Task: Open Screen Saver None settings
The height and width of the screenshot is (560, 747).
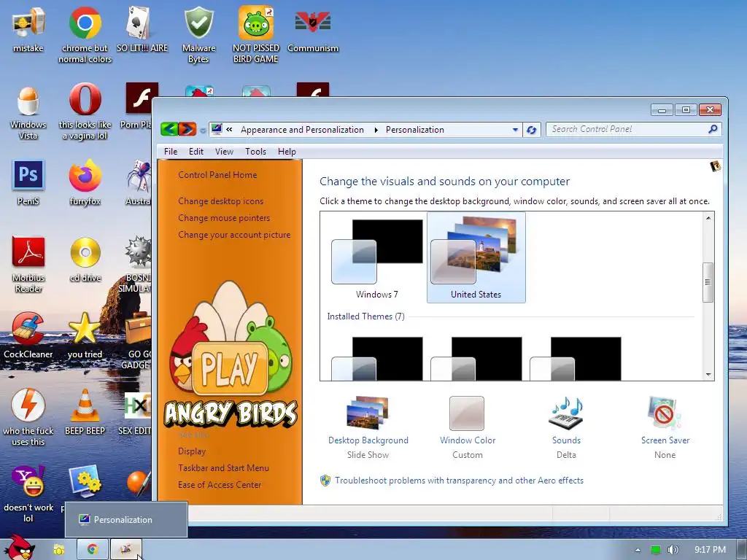Action: (x=665, y=427)
